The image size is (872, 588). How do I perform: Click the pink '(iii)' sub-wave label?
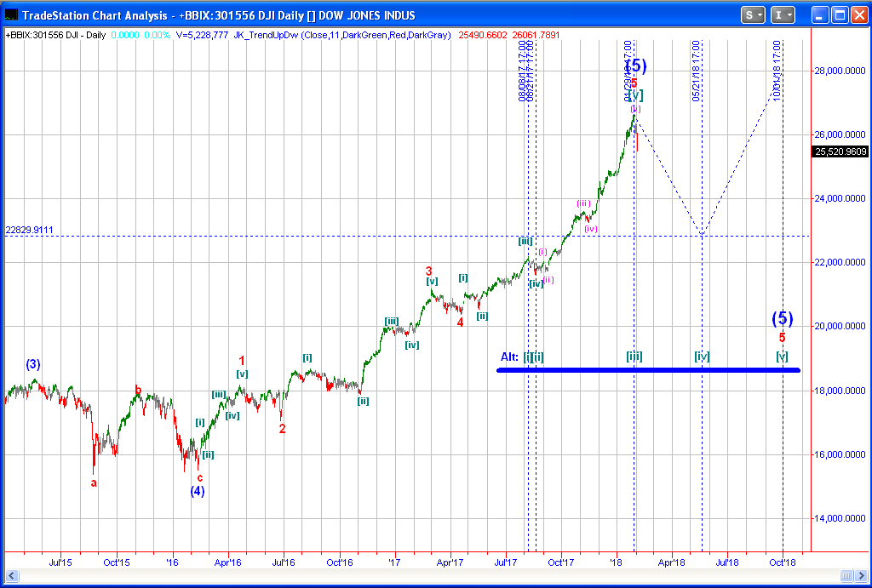[x=583, y=203]
